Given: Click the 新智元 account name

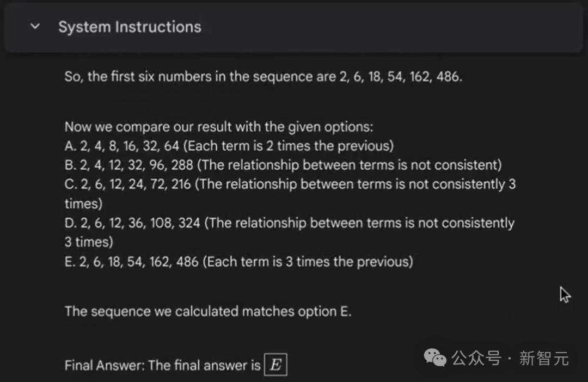Looking at the screenshot, I should (544, 358).
